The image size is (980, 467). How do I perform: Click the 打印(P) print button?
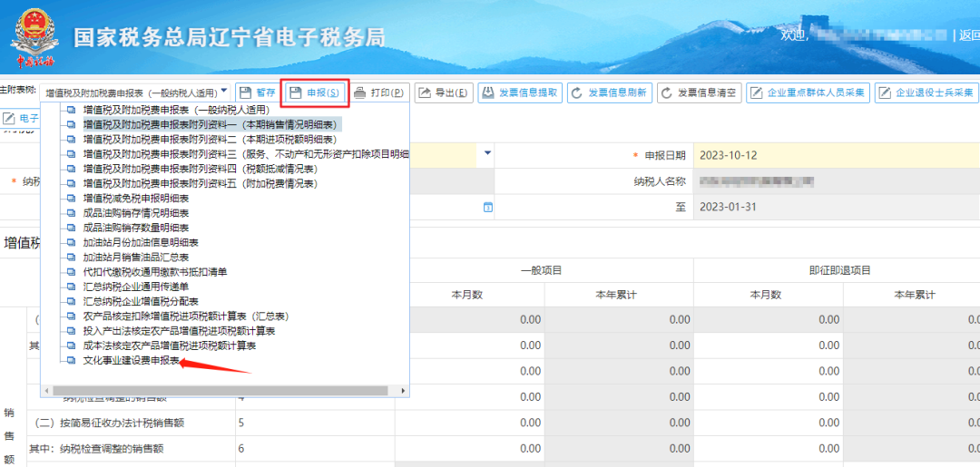tap(381, 93)
